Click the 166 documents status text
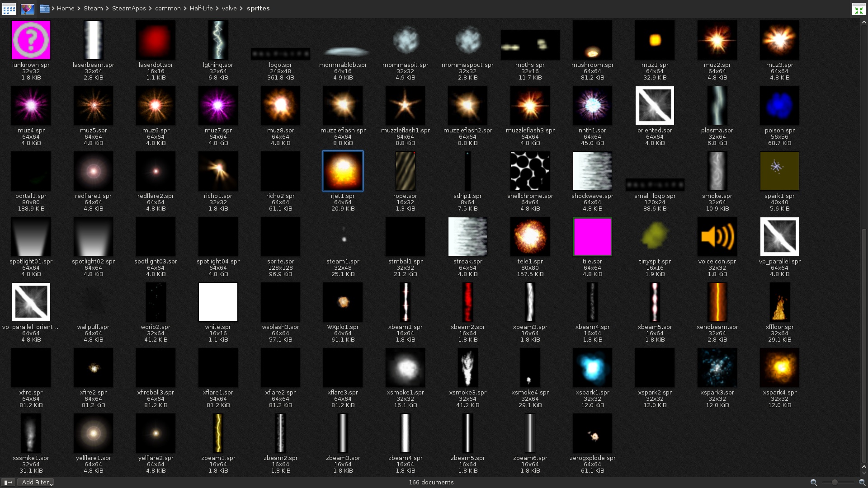 click(x=431, y=483)
